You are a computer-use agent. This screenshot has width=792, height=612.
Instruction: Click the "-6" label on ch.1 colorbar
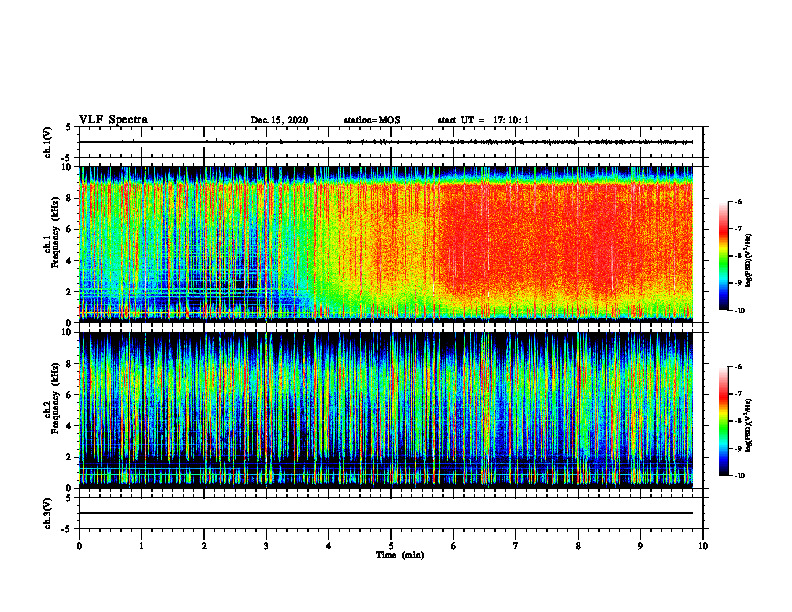[738, 202]
